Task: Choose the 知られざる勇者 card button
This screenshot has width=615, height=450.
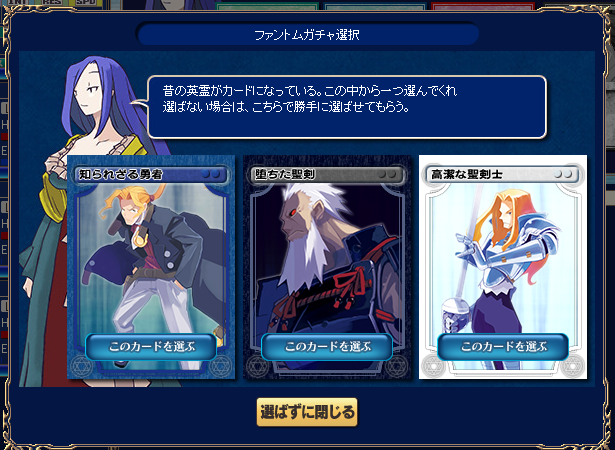Action: click(x=151, y=347)
